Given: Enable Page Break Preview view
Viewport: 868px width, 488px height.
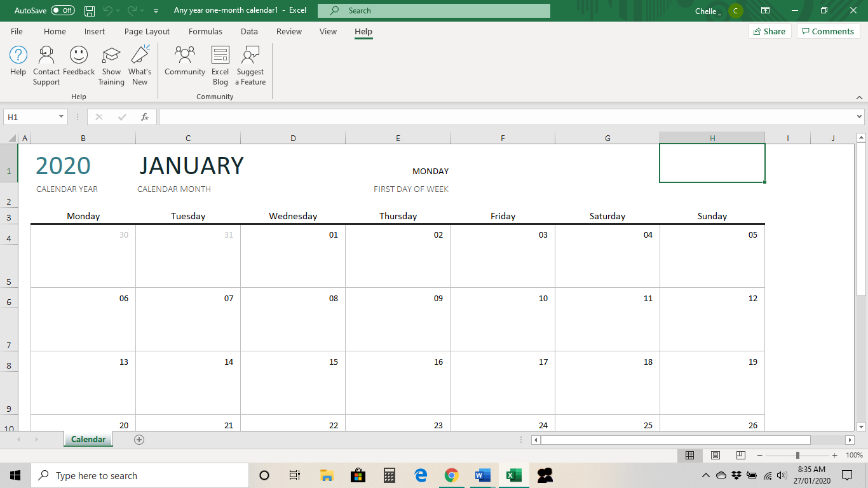Looking at the screenshot, I should 740,455.
